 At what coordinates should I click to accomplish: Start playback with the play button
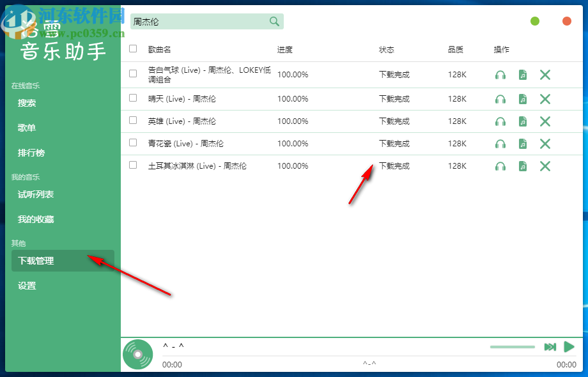pyautogui.click(x=569, y=347)
